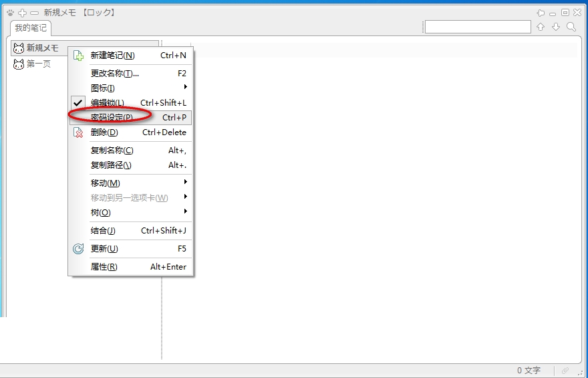
Task: Choose 新建笔记(N) from context menu
Action: tap(130, 56)
